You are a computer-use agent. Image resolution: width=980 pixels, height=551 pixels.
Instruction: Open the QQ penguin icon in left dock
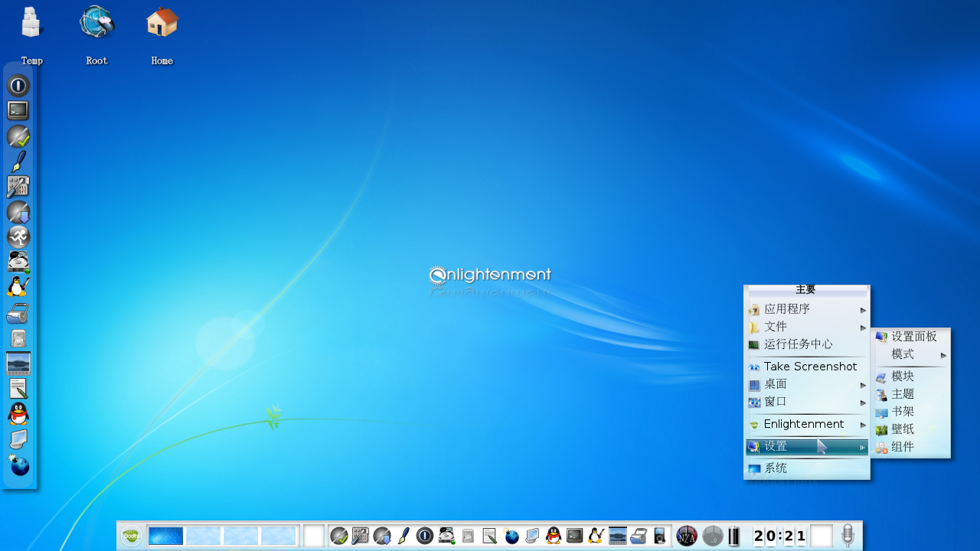click(x=18, y=414)
